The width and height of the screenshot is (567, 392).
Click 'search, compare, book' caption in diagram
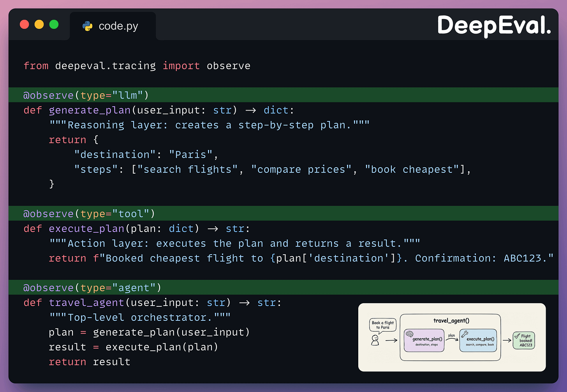480,345
